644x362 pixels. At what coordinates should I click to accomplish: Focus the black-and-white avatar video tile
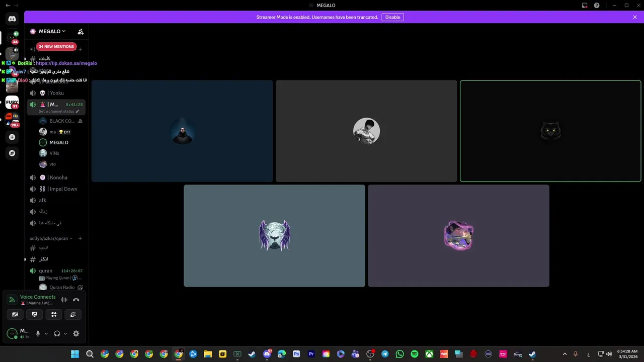pos(366,131)
